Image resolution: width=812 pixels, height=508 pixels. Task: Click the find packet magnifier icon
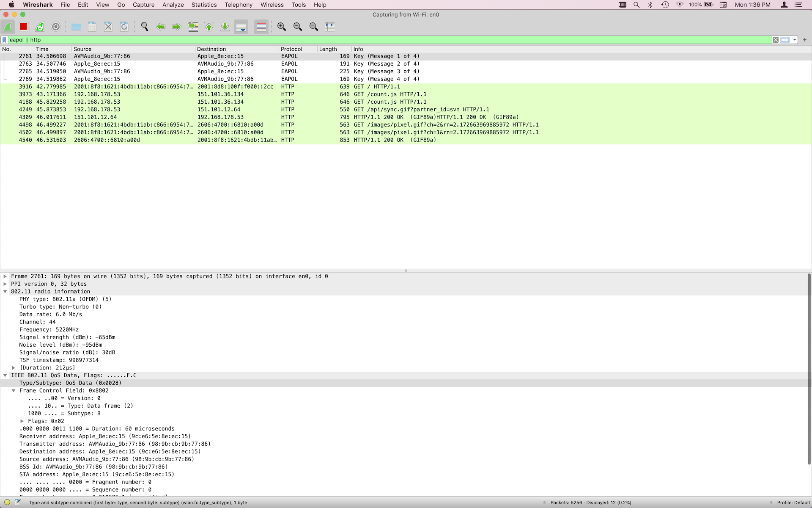[x=145, y=27]
